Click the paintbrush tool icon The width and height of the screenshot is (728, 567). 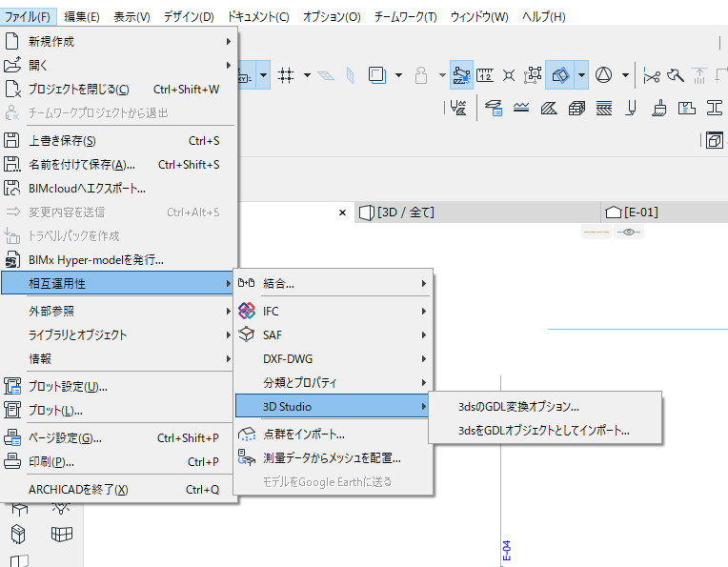(x=658, y=109)
